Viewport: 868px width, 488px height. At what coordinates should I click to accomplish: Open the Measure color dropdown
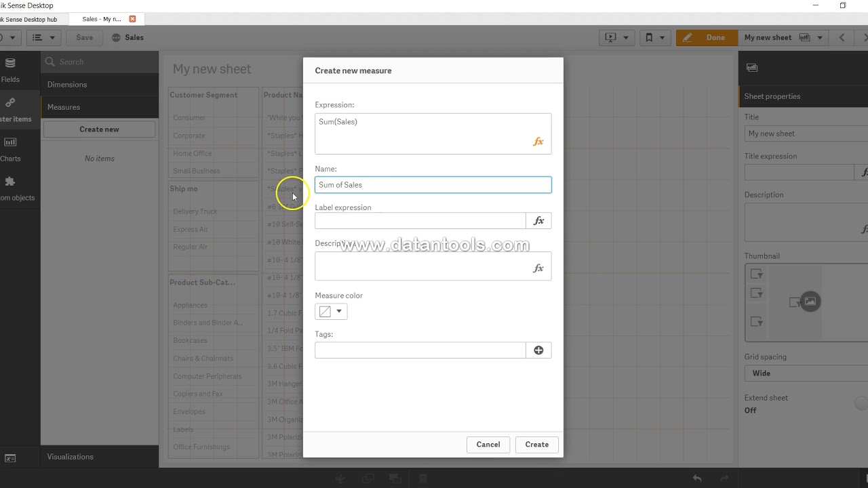pos(339,311)
